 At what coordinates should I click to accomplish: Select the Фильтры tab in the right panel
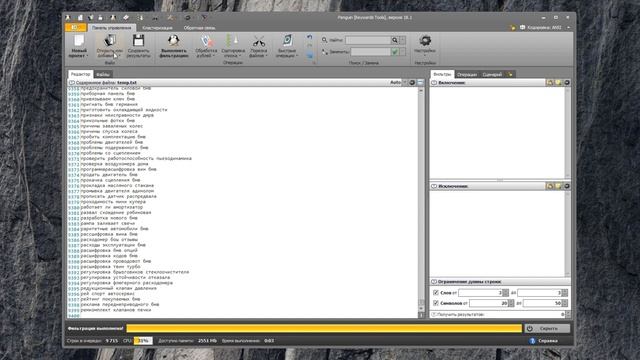click(442, 74)
